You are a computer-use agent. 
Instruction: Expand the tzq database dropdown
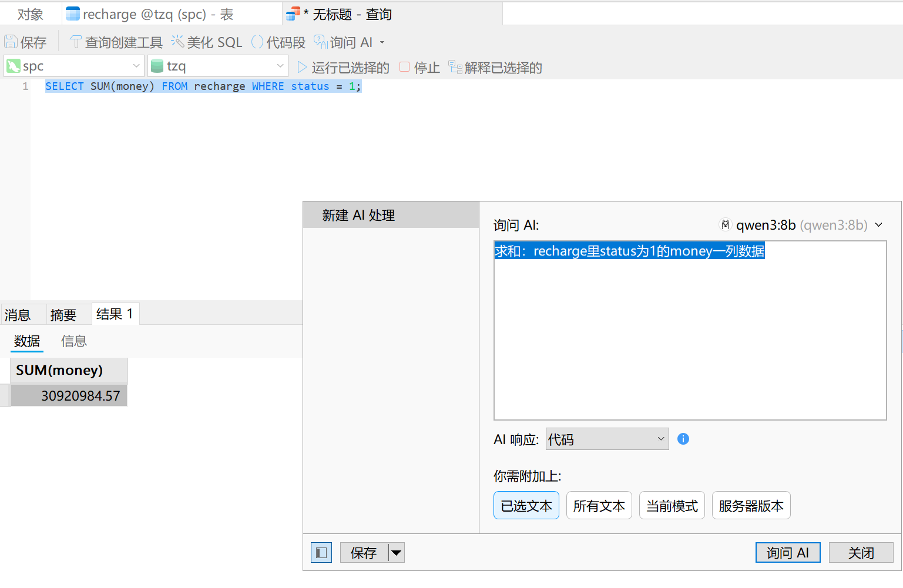pos(280,66)
